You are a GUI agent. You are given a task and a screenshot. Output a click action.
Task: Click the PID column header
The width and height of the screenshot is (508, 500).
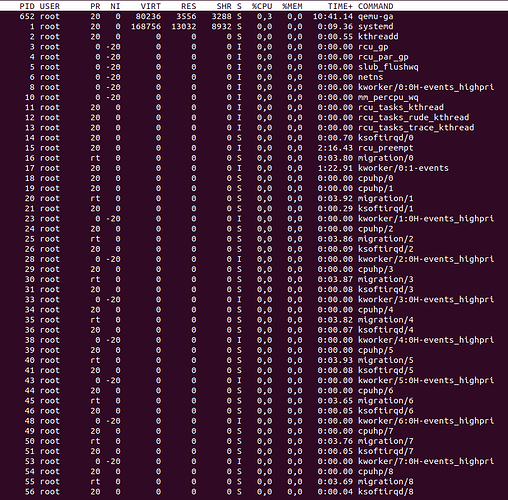point(27,6)
